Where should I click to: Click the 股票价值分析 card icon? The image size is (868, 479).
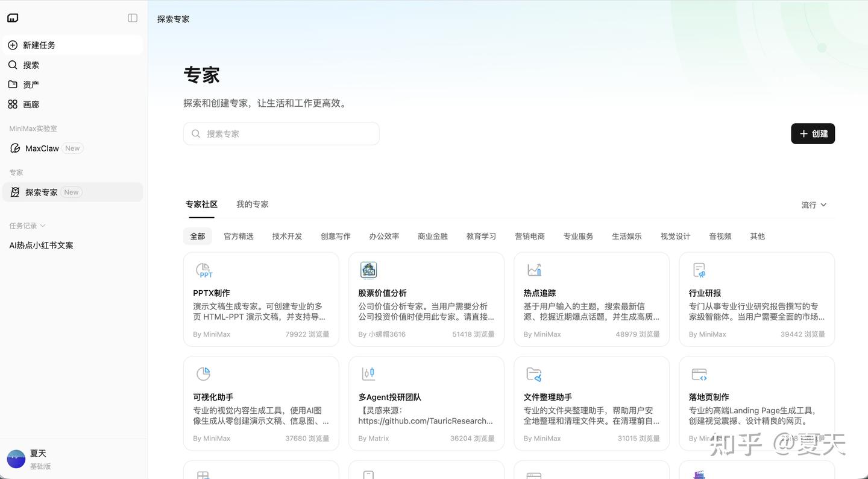[369, 270]
